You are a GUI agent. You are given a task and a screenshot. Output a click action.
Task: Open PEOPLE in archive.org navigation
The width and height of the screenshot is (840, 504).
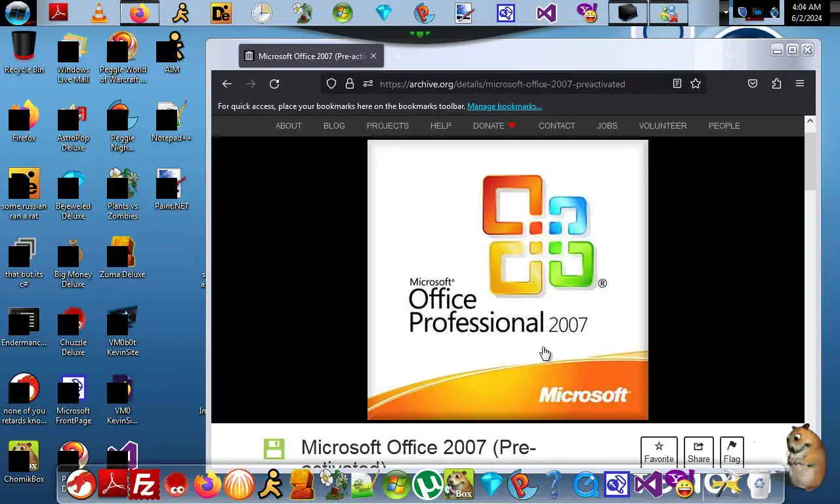[x=724, y=126]
